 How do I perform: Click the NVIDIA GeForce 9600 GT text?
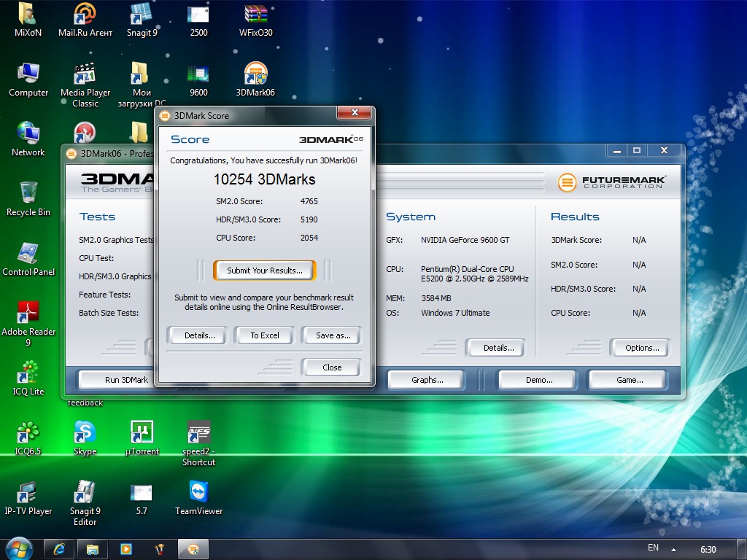tap(465, 240)
